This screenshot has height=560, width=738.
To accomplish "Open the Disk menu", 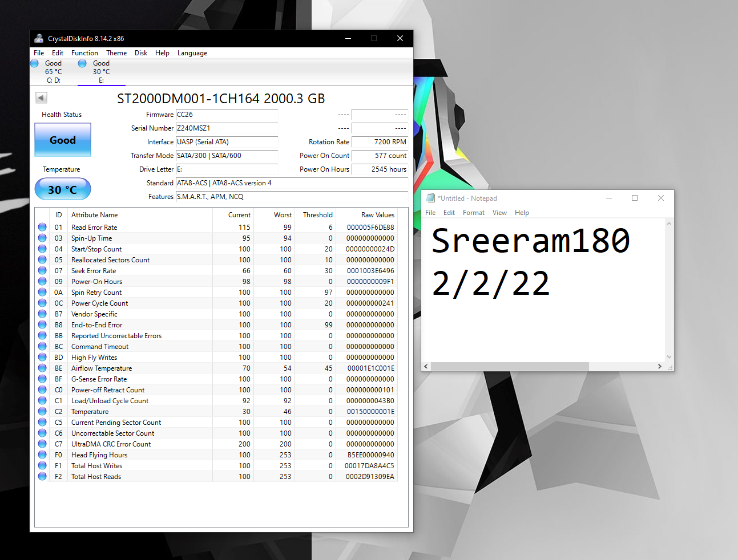I will pyautogui.click(x=141, y=53).
